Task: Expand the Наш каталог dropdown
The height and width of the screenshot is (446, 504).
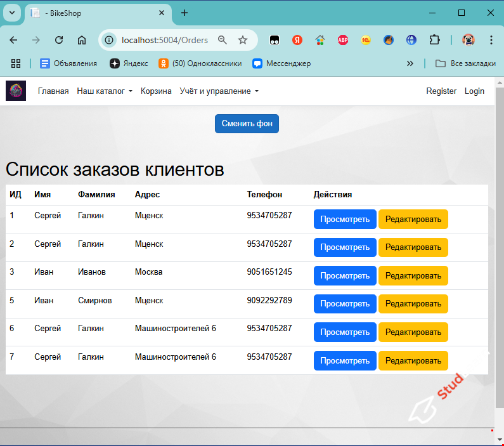Action: (x=105, y=91)
